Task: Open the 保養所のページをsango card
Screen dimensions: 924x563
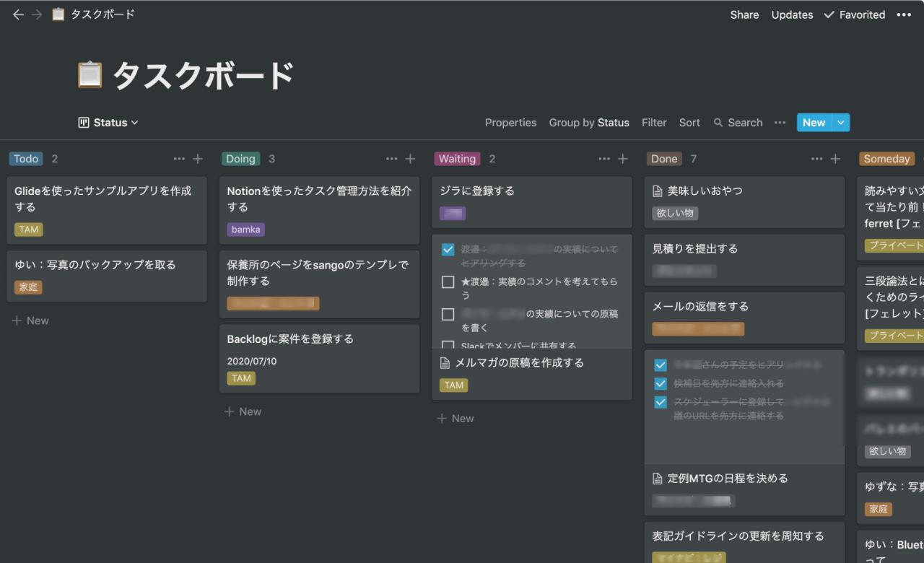Action: (319, 284)
